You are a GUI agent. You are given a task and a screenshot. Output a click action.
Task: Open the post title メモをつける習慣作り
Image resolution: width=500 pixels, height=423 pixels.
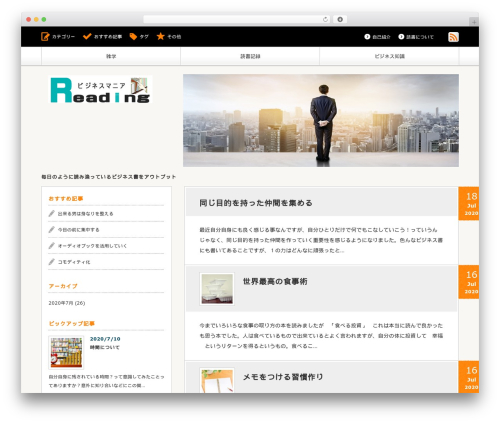(x=283, y=377)
